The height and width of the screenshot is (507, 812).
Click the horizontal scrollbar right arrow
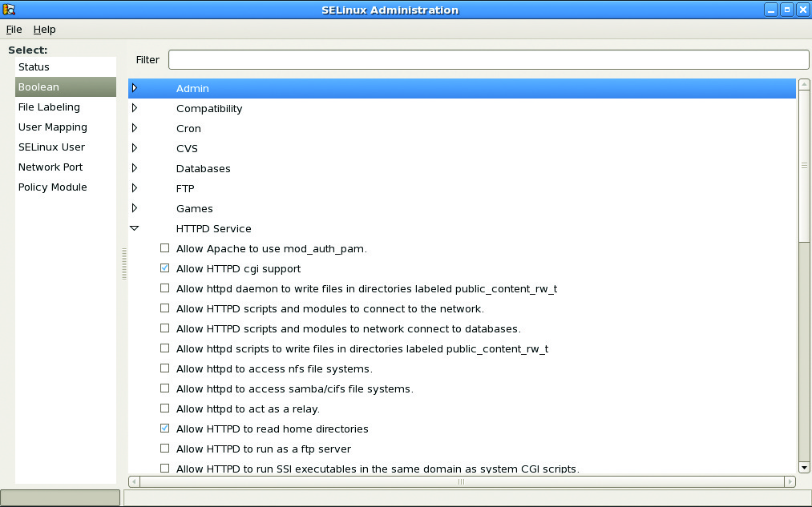(790, 481)
